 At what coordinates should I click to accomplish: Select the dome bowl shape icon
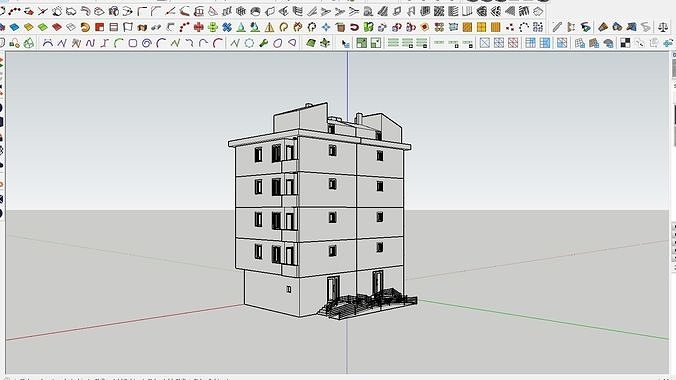pyautogui.click(x=255, y=11)
